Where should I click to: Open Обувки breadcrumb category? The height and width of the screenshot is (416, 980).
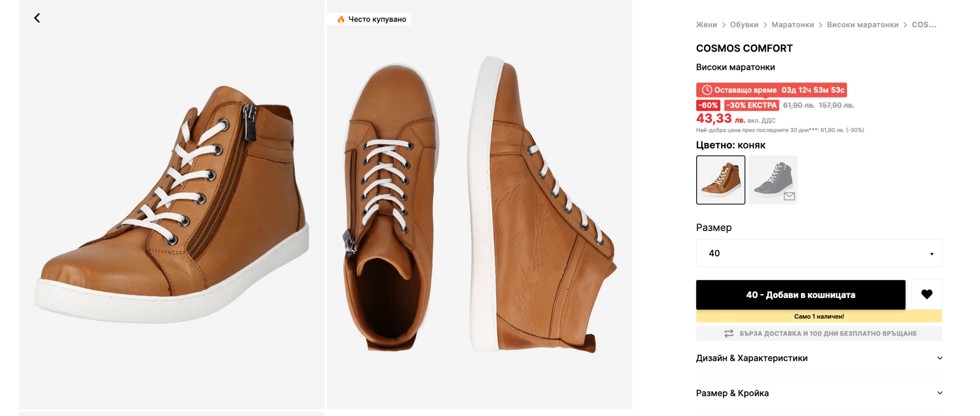coord(744,25)
